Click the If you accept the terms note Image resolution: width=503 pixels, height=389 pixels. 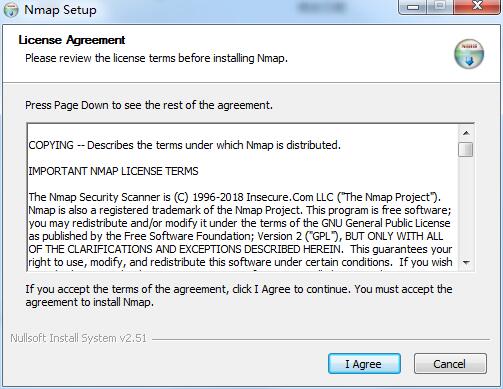239,295
